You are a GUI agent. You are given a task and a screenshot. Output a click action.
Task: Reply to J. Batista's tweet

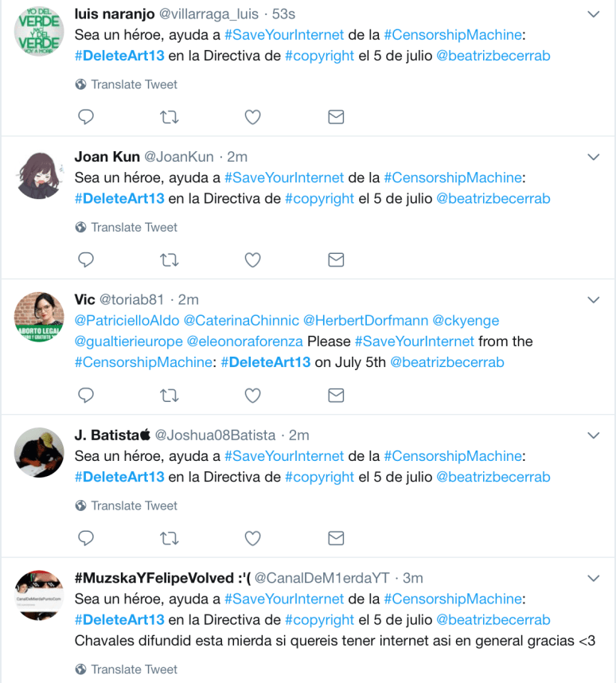[86, 538]
